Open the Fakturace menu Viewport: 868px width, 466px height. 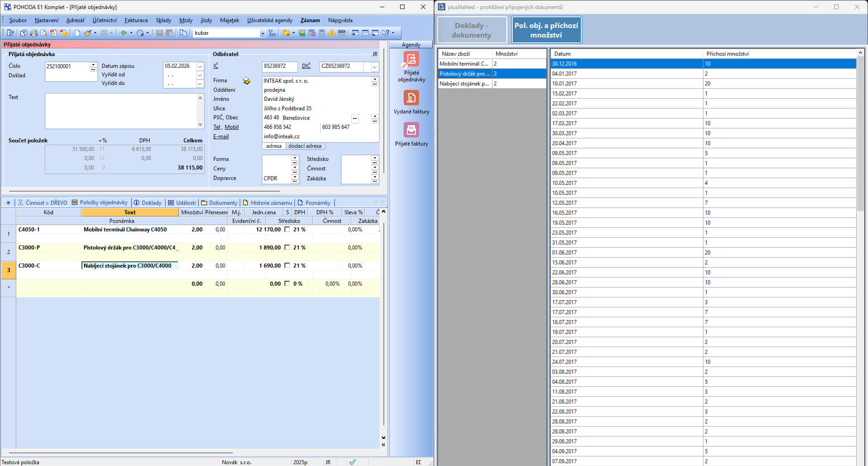(136, 20)
